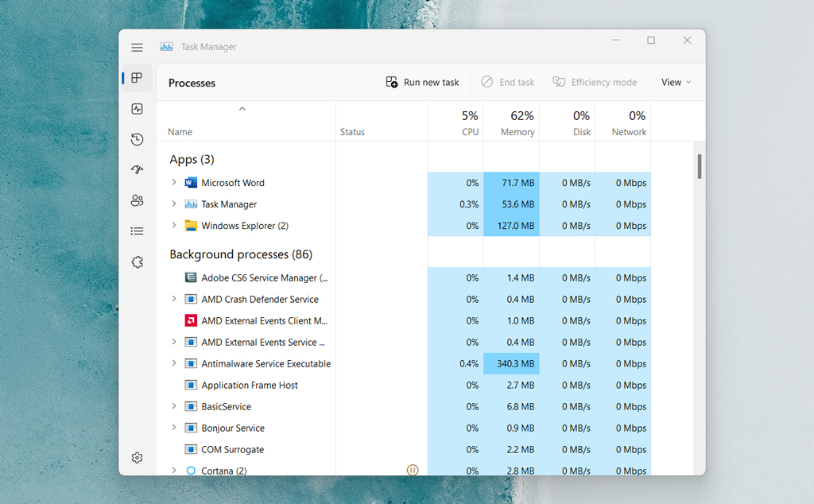Open the Startup apps icon in sidebar
Screen dimensions: 814x504
click(137, 170)
